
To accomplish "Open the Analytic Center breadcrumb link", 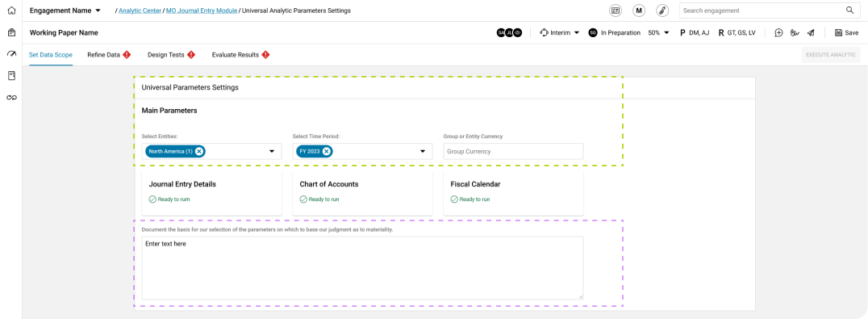I will pos(140,10).
